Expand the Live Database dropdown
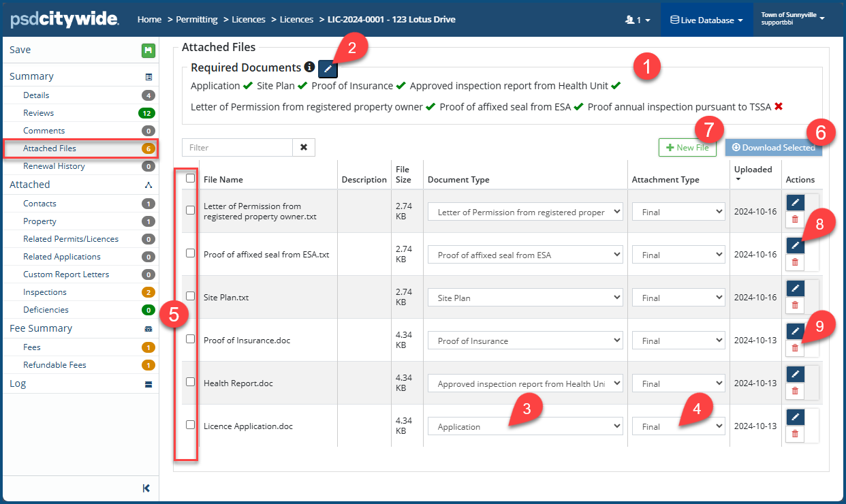This screenshot has width=846, height=504. (x=706, y=20)
